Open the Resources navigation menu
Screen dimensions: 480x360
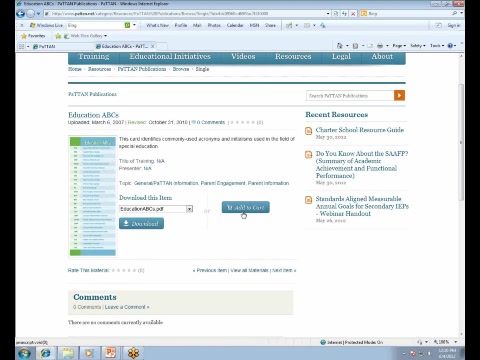(293, 57)
